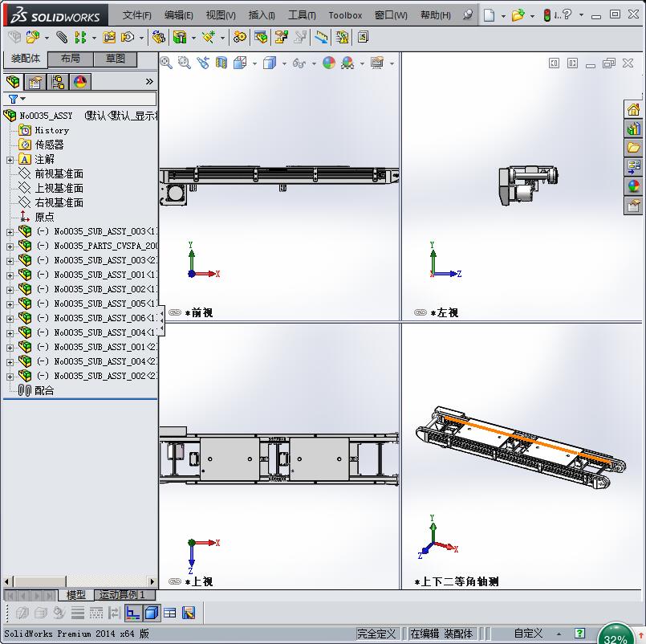Click the Reference Geometry icon
Screen dimensions: 646x644
(209, 38)
